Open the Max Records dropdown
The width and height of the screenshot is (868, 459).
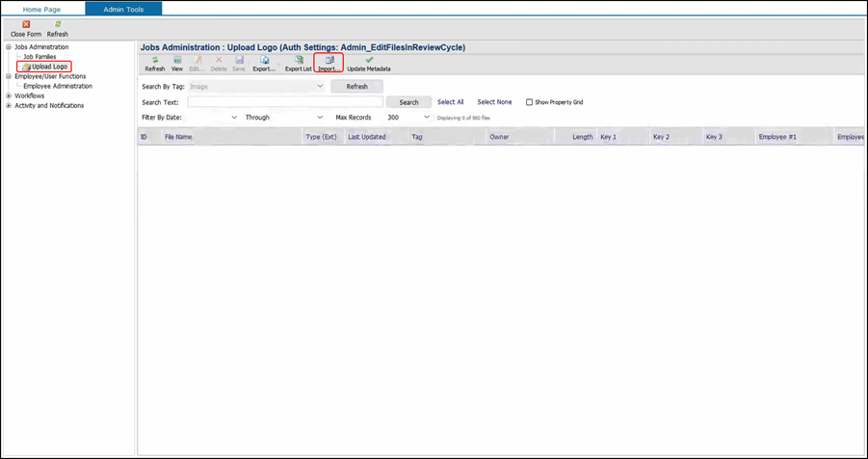pyautogui.click(x=427, y=118)
